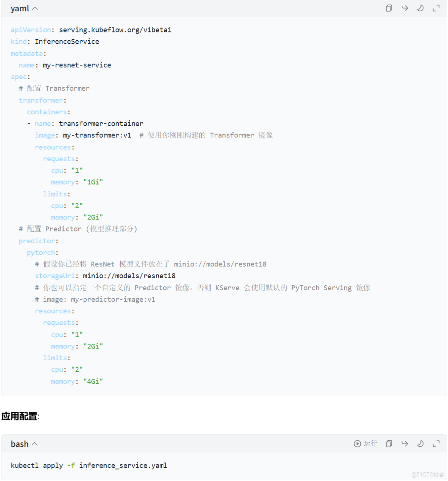Image resolution: width=448 pixels, height=481 pixels.
Task: Click the play icon beside 运行
Action: (357, 443)
